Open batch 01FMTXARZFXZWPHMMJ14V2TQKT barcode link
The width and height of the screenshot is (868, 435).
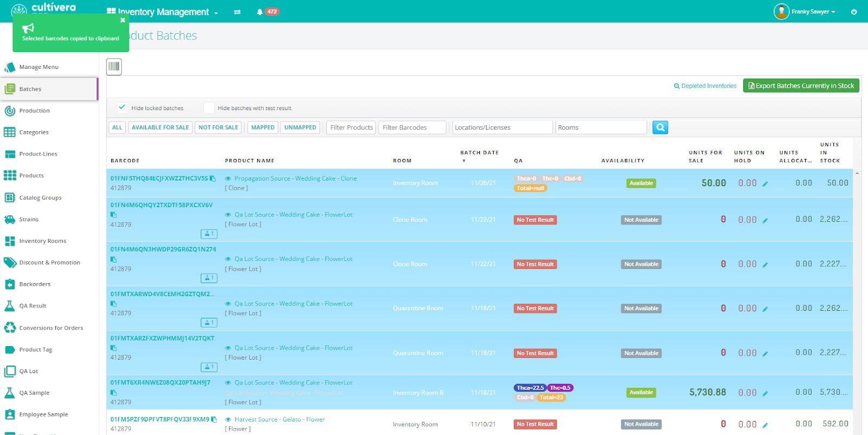163,338
